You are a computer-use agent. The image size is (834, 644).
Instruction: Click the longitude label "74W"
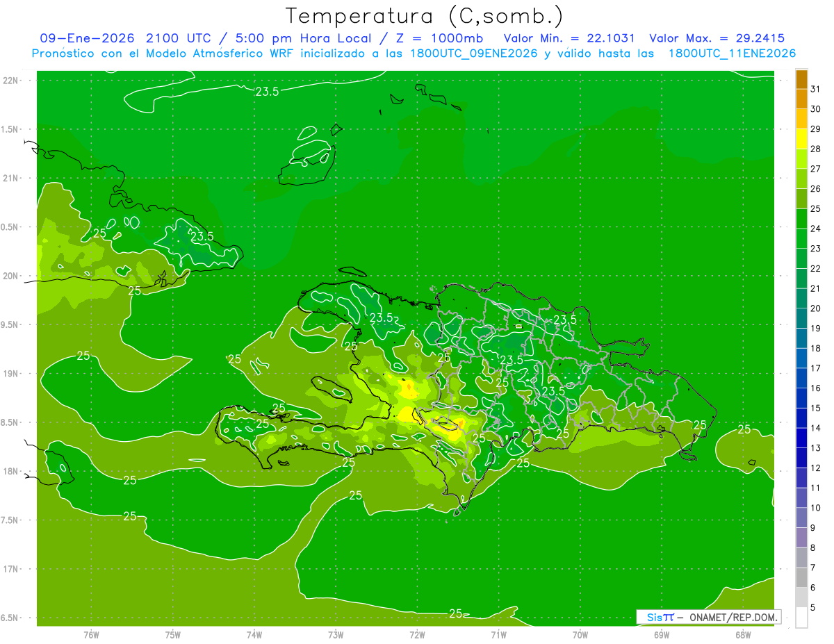[254, 634]
